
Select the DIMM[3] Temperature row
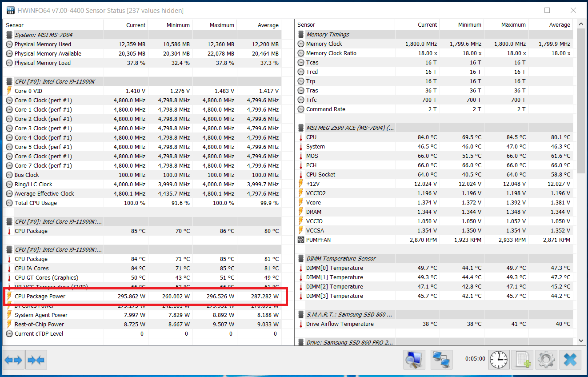pyautogui.click(x=434, y=296)
